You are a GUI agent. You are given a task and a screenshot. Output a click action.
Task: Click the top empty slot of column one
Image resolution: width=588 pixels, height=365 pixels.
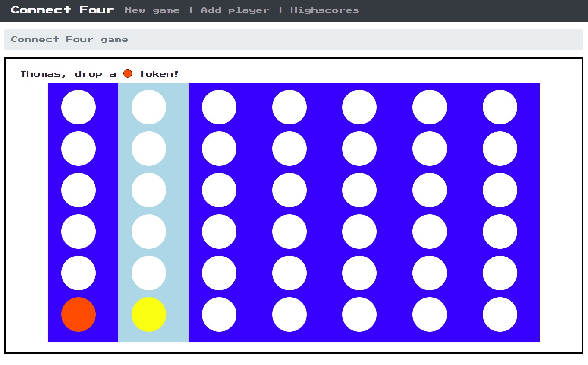coord(79,107)
